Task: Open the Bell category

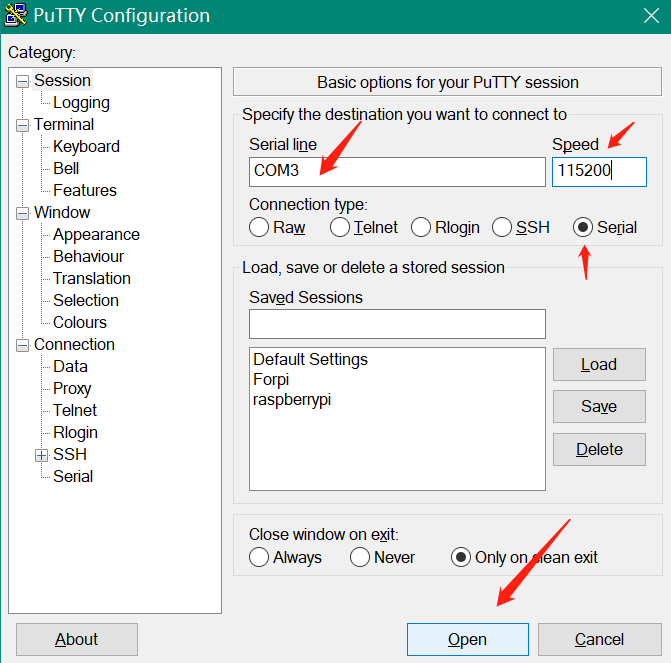Action: (66, 168)
